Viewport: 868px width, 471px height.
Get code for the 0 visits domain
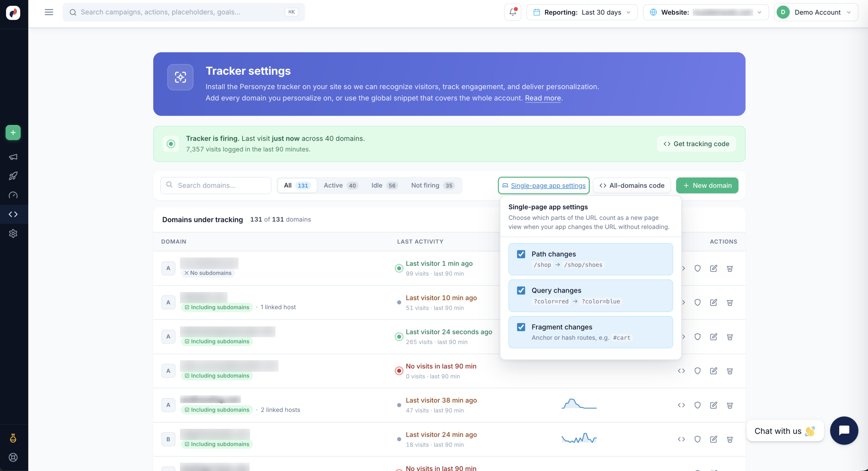[x=681, y=371]
